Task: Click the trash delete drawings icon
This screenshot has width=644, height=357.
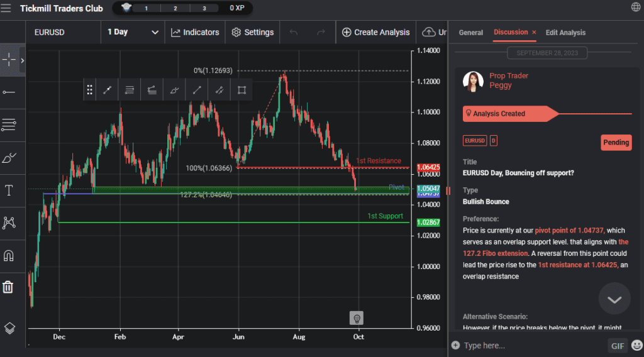Action: (8, 287)
